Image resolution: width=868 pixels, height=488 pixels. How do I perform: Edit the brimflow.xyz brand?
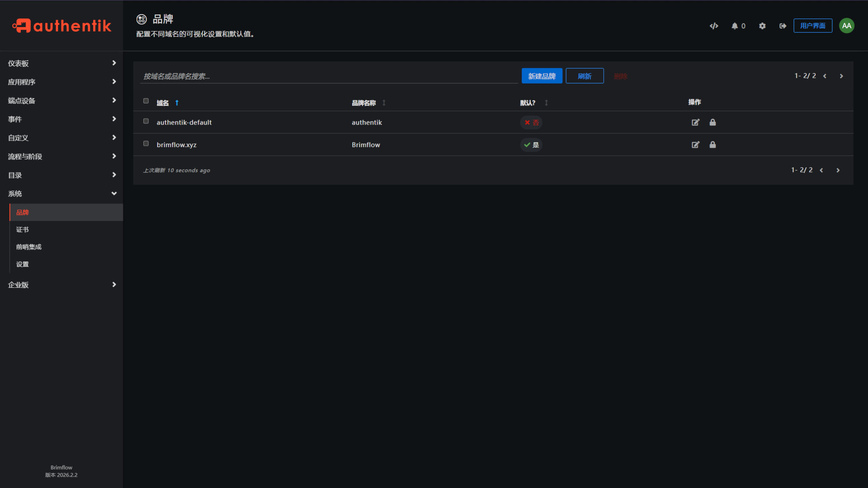click(695, 145)
